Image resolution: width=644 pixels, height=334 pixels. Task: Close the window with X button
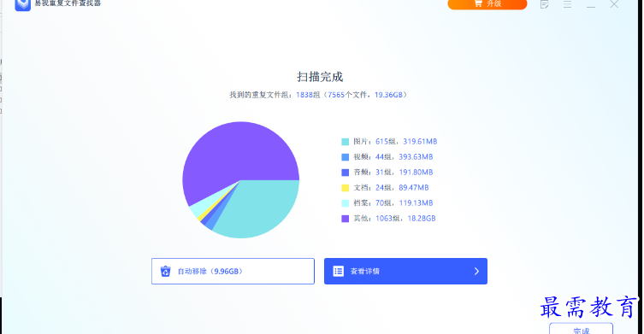point(614,4)
